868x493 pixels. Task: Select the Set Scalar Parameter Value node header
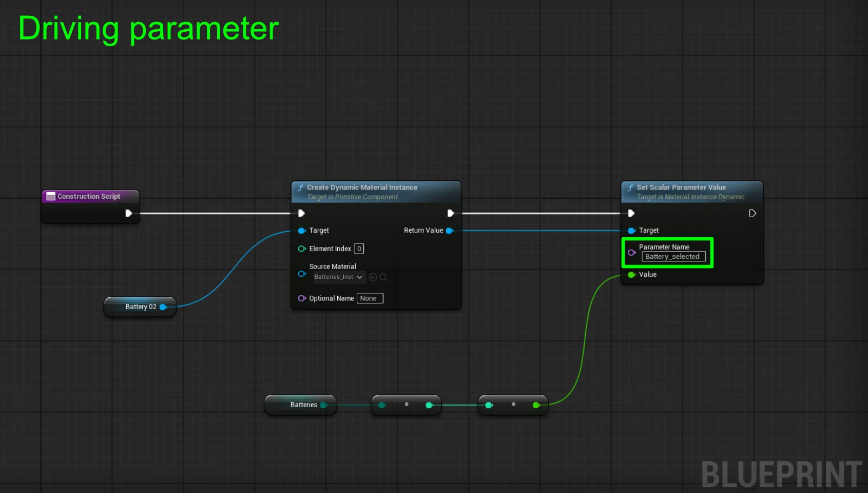point(692,192)
